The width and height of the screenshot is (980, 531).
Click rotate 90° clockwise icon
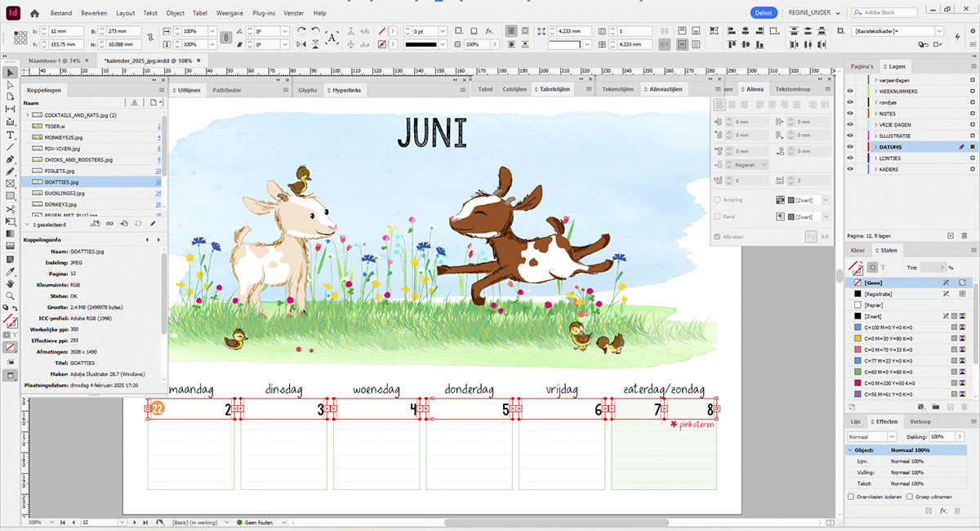[x=301, y=31]
